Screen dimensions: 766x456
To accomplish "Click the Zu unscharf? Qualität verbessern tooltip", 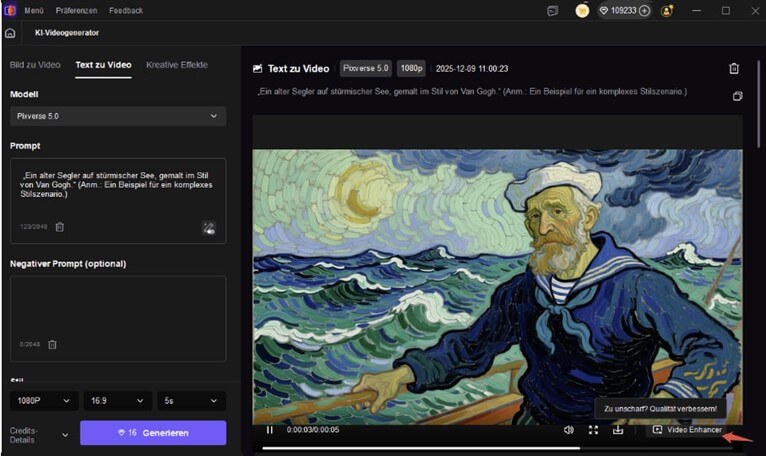I will 660,409.
